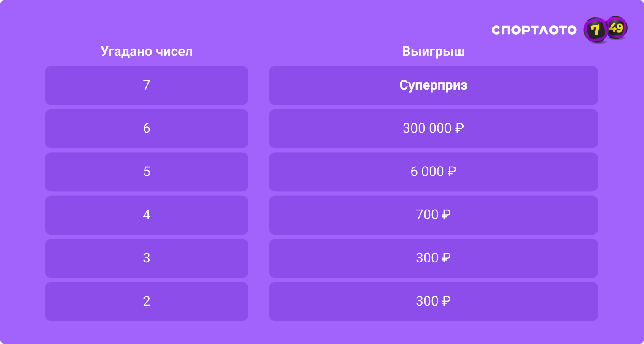Select the 2 guessed numbers cell

click(x=147, y=301)
